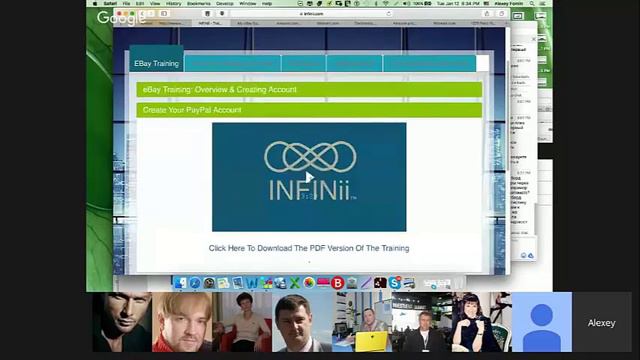Open Bookmarks menu
640x360 pixels.
coord(199,3)
